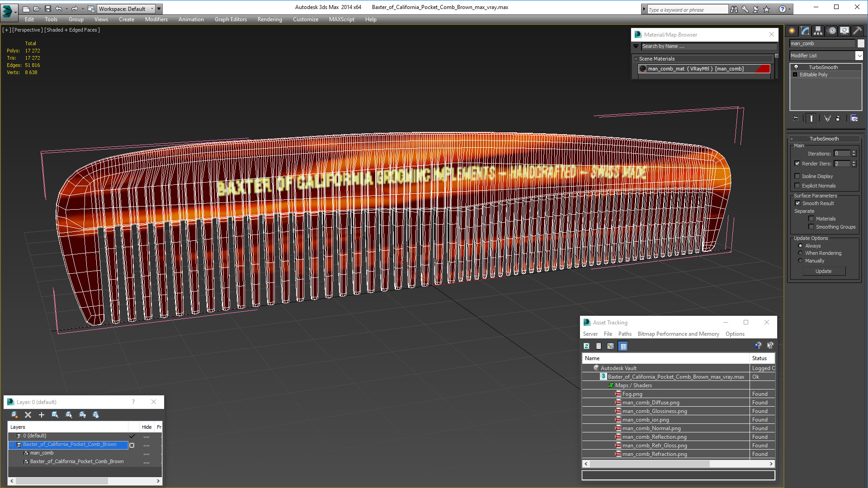Open the MAXScript menu
The image size is (868, 488).
[341, 19]
